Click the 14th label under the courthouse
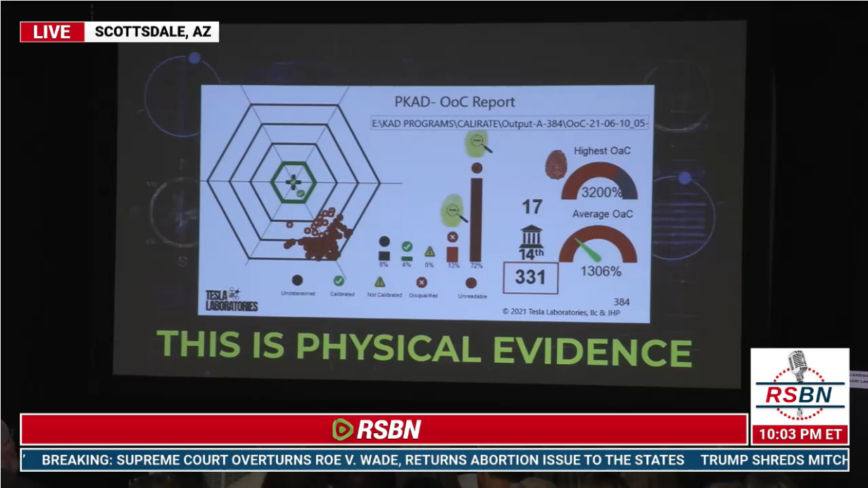This screenshot has height=488, width=868. click(532, 254)
